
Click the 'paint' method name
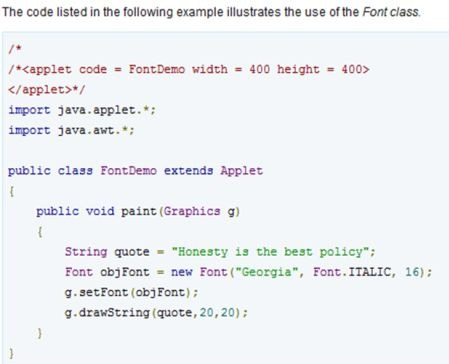coord(139,211)
